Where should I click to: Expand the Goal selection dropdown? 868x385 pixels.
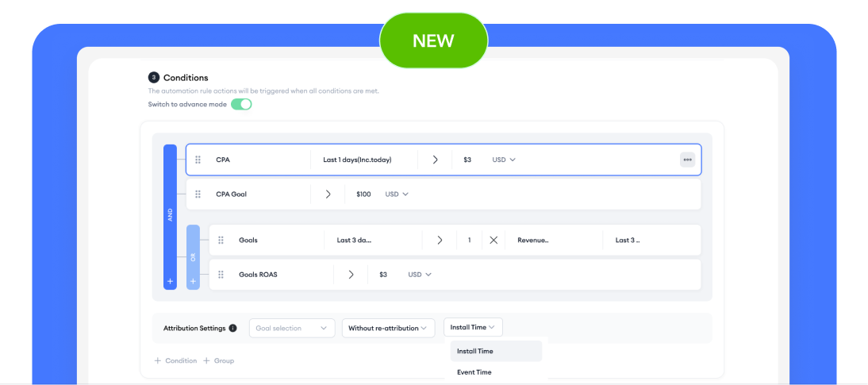pos(291,328)
